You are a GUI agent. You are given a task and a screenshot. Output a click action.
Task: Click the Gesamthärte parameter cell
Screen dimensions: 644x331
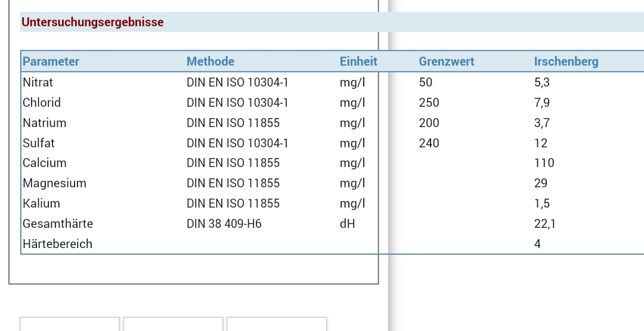coord(58,224)
